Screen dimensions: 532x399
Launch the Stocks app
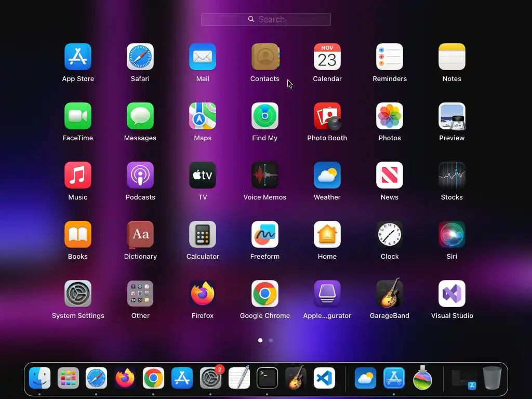(452, 175)
